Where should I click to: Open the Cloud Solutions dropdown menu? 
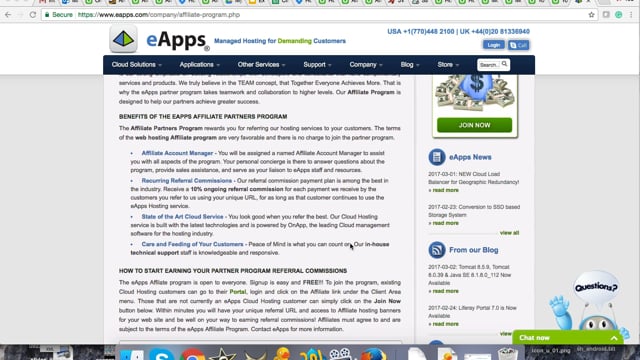(x=137, y=64)
